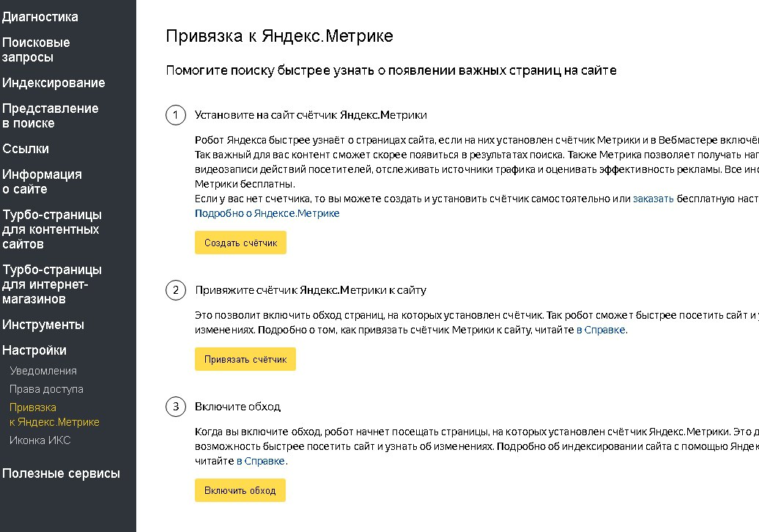Select Уведомления under Настройки
The width and height of the screenshot is (759, 532).
43,371
